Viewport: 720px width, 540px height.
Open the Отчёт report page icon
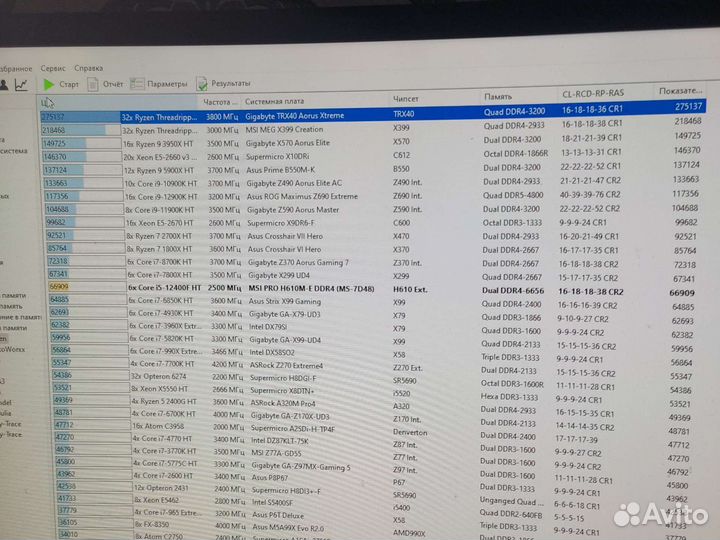click(x=93, y=84)
